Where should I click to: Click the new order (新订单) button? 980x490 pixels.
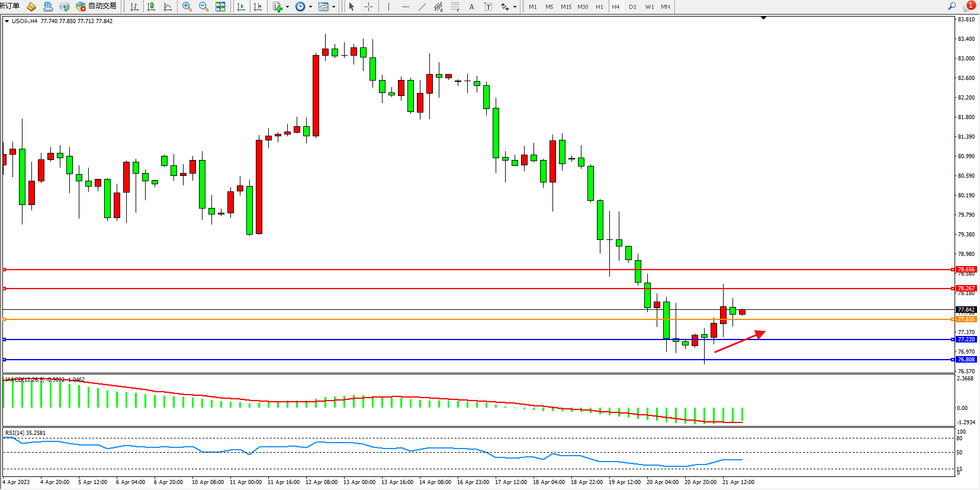9,6
